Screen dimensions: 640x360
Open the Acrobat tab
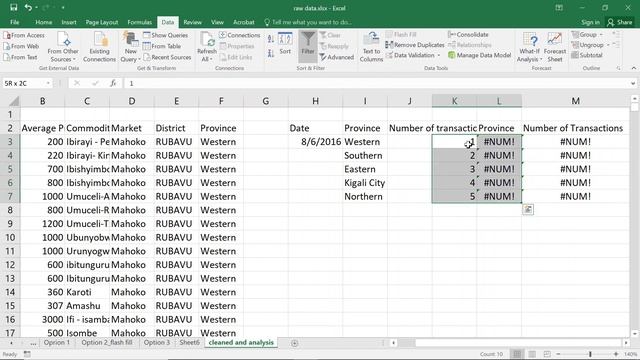click(244, 22)
